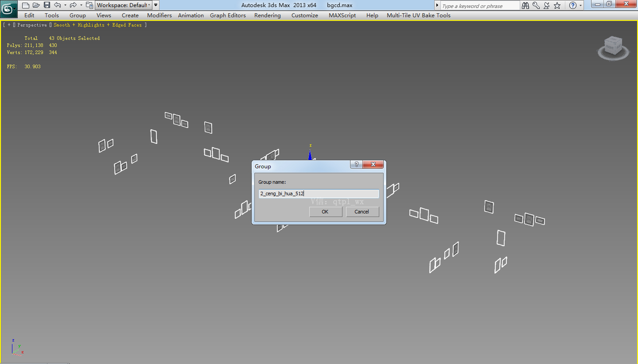Click the binoculars search icon
This screenshot has height=364, width=638.
point(525,6)
